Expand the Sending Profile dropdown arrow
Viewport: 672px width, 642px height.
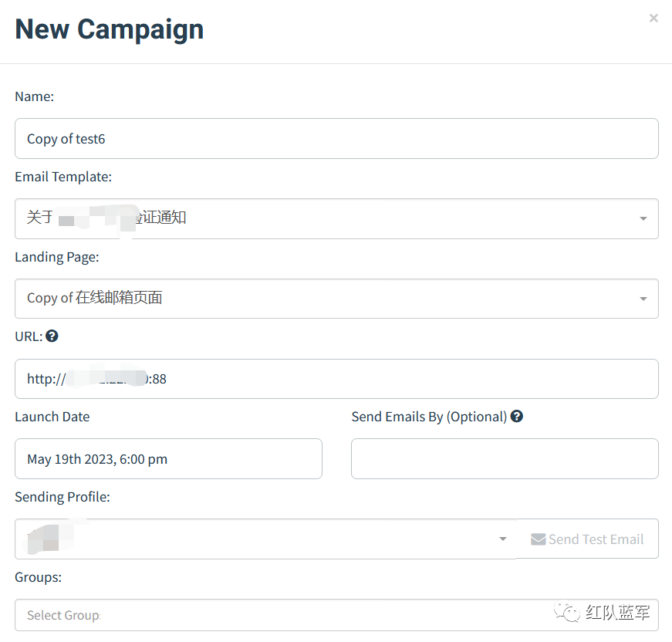point(503,539)
